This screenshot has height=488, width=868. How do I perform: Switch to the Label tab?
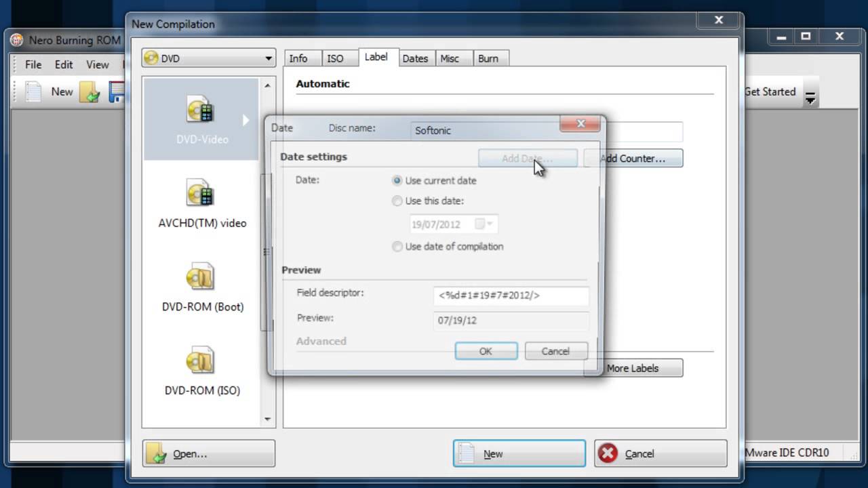[x=376, y=57]
